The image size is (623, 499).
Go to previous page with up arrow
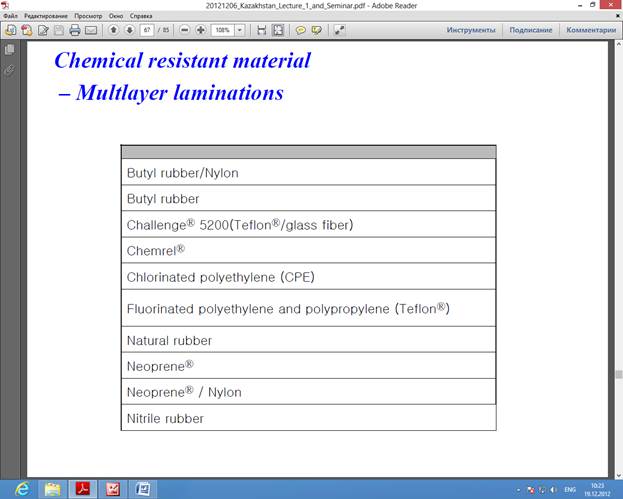[114, 30]
